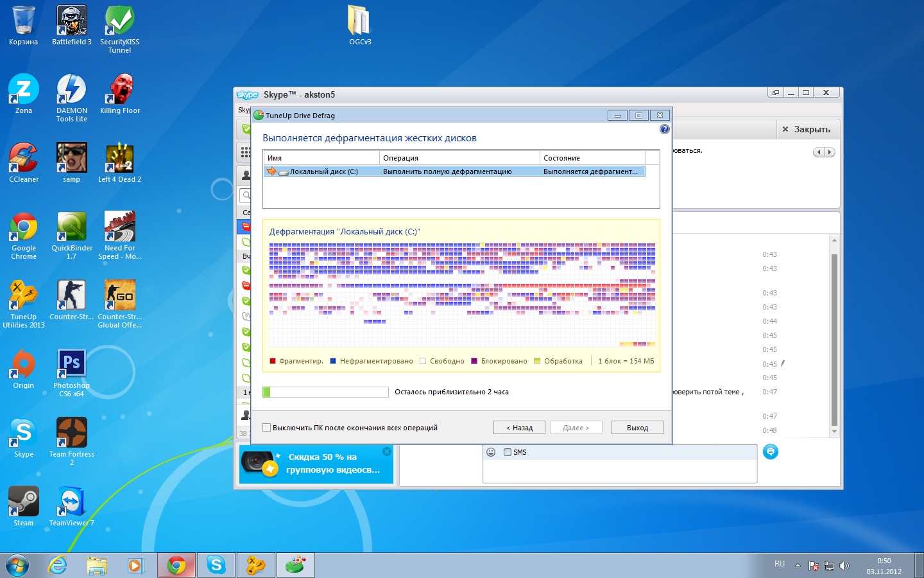This screenshot has height=578, width=924.
Task: Open the Recycle Bin (Корзина) desktop icon
Action: tap(23, 26)
